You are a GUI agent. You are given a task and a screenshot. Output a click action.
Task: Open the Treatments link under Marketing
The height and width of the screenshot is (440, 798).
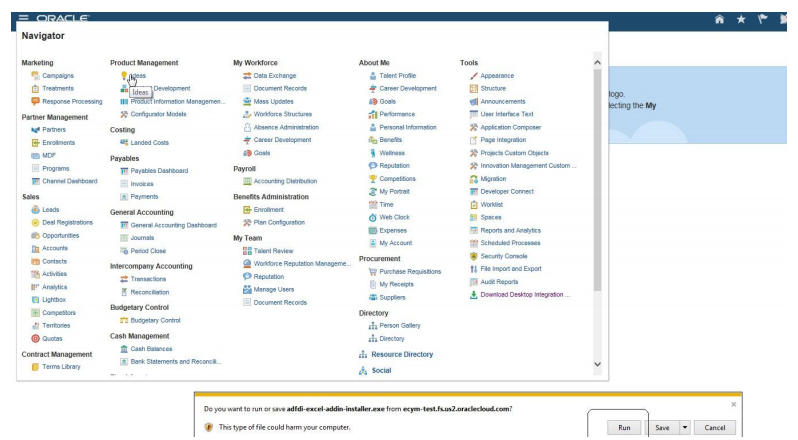click(x=58, y=89)
